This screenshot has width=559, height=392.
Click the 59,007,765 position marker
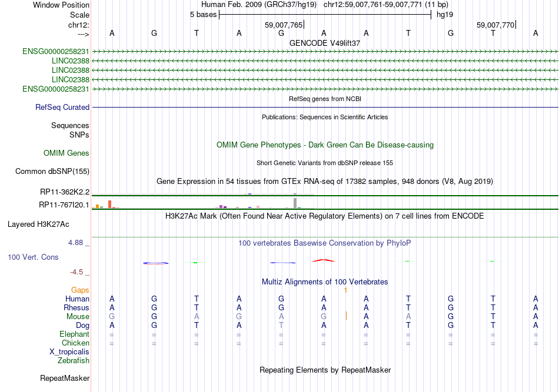point(284,25)
